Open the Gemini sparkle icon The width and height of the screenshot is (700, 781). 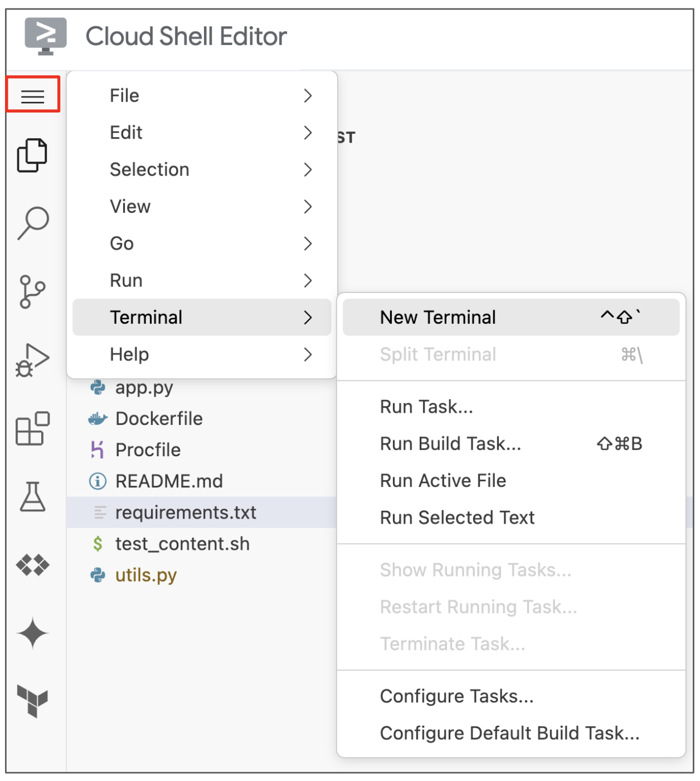click(32, 633)
